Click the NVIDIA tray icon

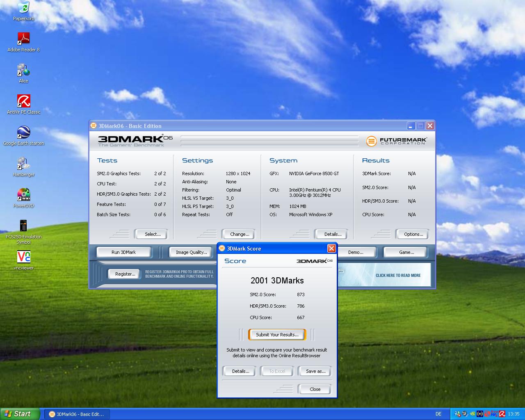tap(472, 414)
